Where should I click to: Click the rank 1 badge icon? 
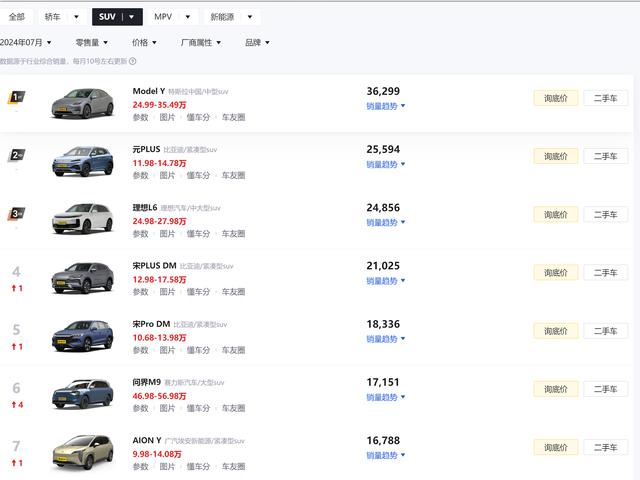(x=16, y=97)
